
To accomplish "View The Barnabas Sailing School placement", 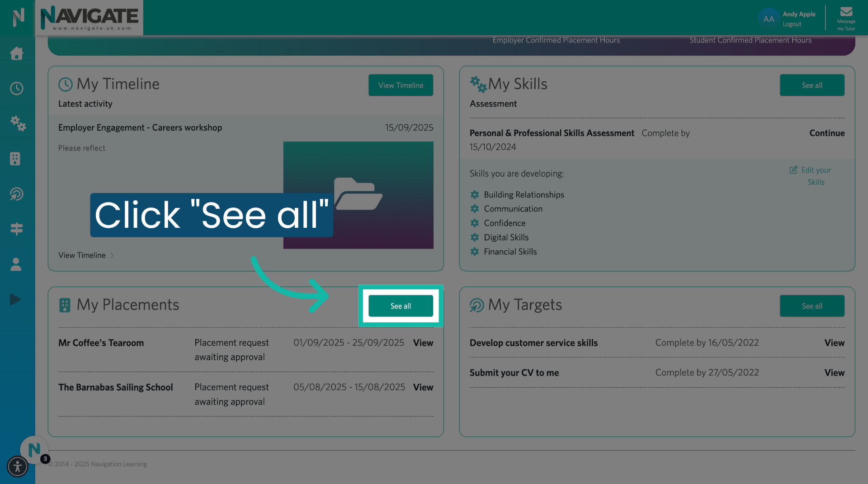I will click(423, 387).
